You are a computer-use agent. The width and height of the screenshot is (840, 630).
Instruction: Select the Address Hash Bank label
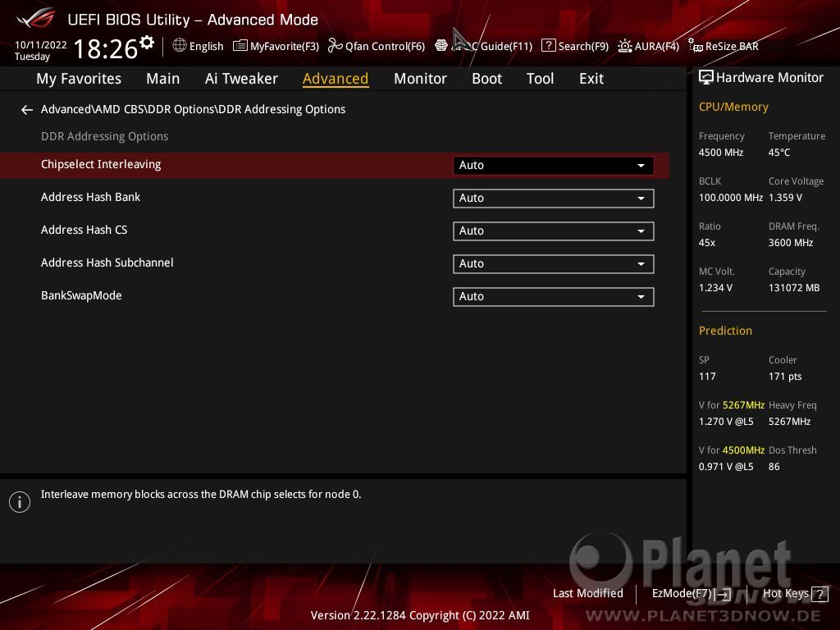coord(90,197)
